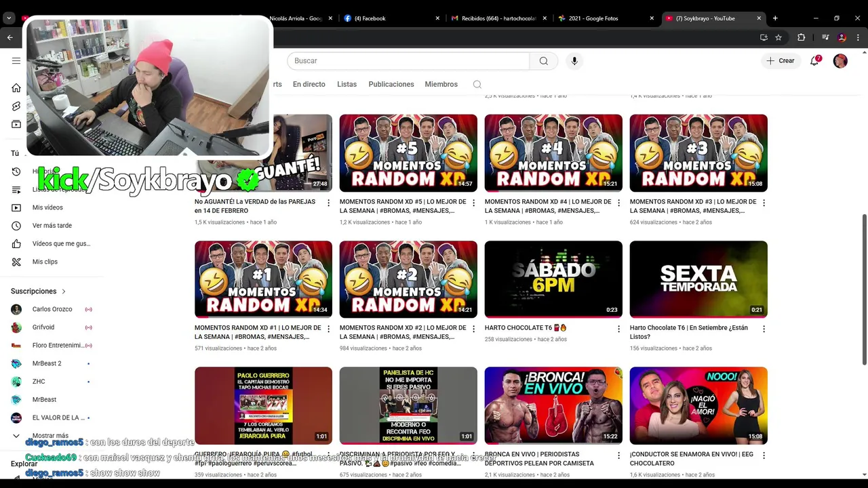The image size is (868, 488).
Task: Open options for Harto Chocolate T6 En Setiembre video
Action: coord(764,329)
